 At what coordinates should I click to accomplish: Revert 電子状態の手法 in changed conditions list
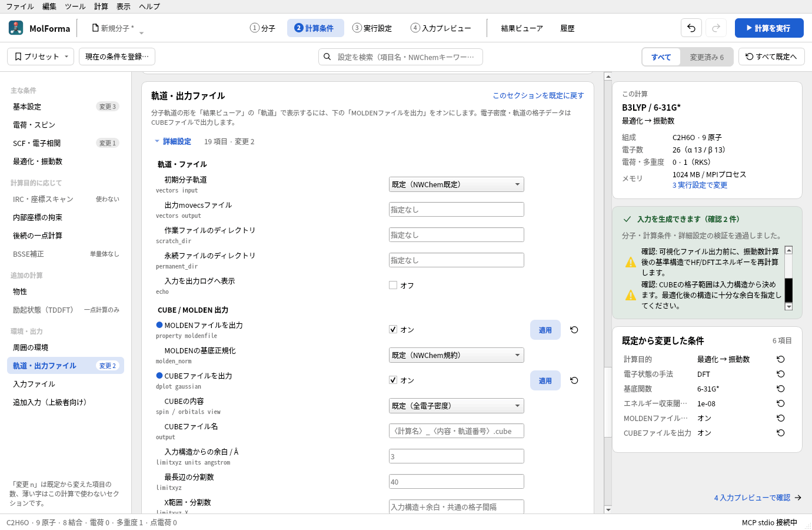(x=781, y=374)
